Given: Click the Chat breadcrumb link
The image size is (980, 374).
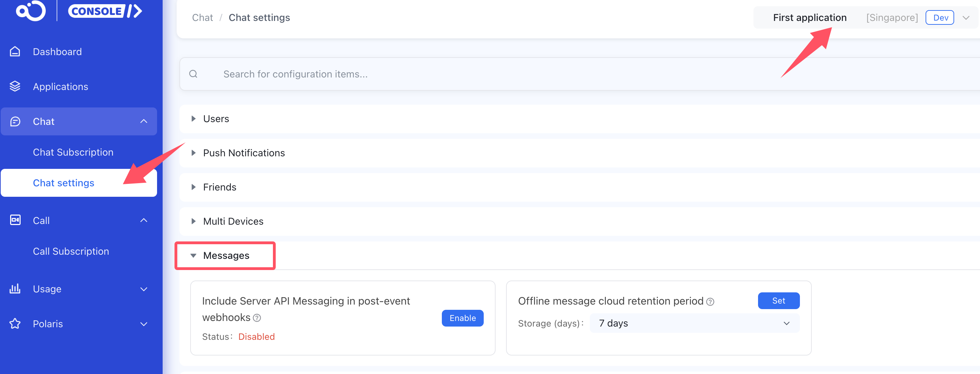Looking at the screenshot, I should click(202, 18).
